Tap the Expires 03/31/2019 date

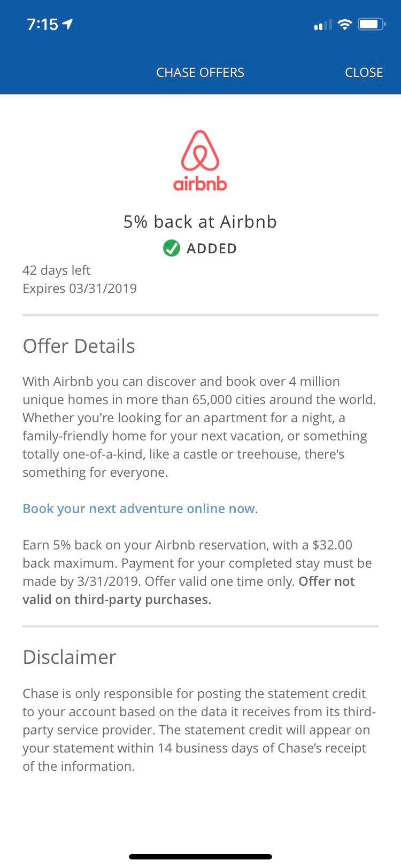[x=80, y=289]
